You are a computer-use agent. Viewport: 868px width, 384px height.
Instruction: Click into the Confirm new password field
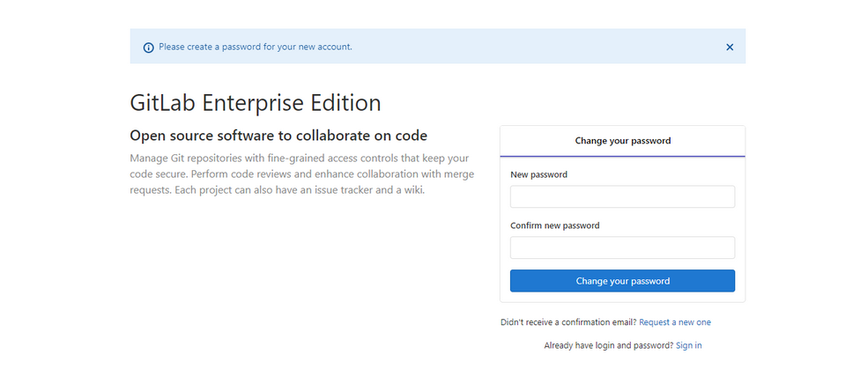tap(622, 247)
